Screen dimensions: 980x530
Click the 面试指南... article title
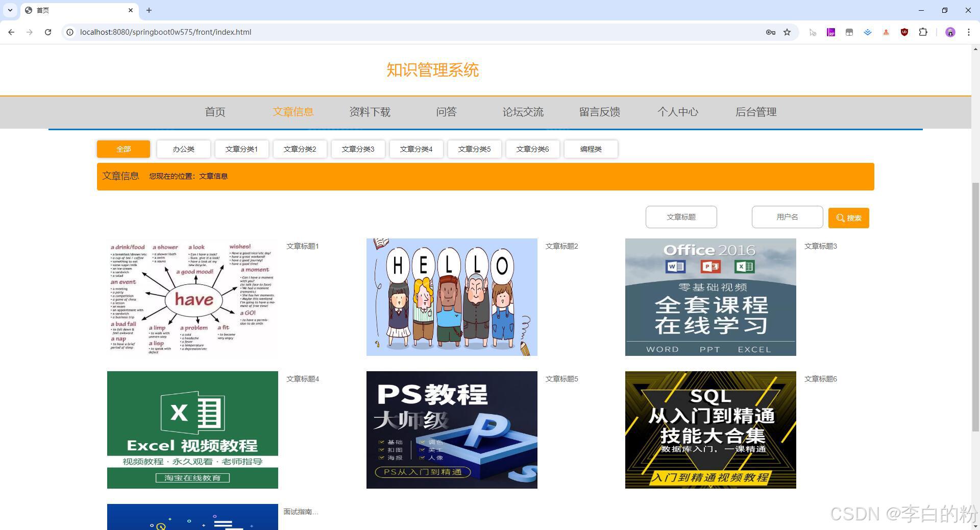point(301,512)
